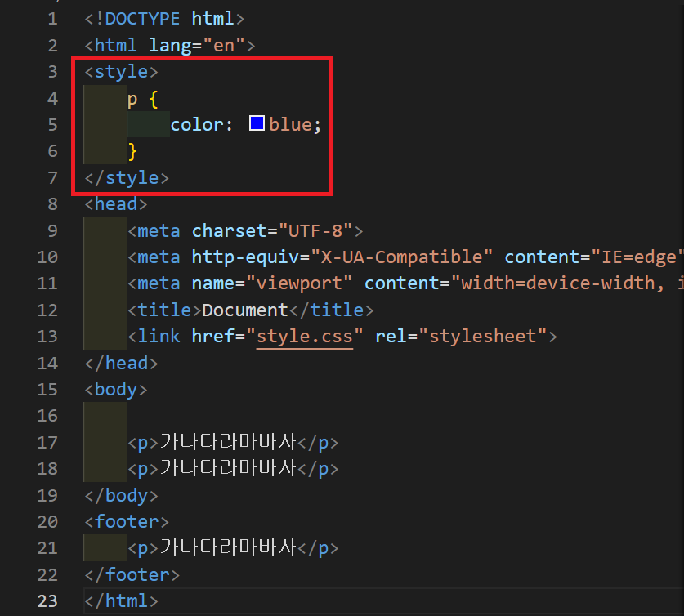Image resolution: width=684 pixels, height=616 pixels.
Task: Click the Document title text
Action: click(244, 310)
